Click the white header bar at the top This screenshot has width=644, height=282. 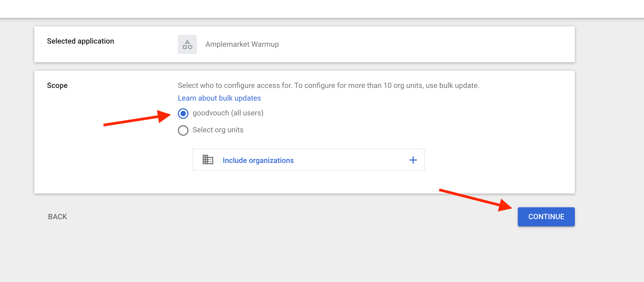tap(322, 9)
